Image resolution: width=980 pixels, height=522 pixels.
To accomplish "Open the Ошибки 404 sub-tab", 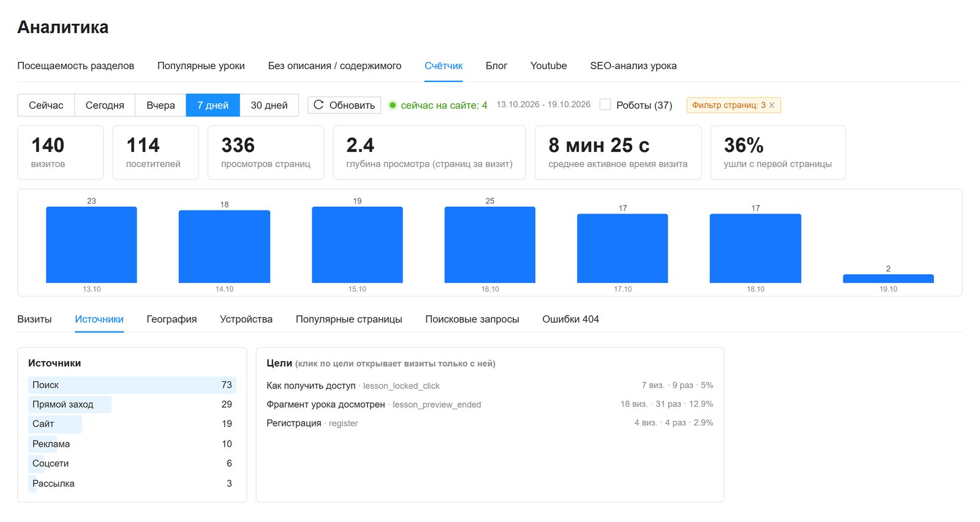I will coord(570,319).
